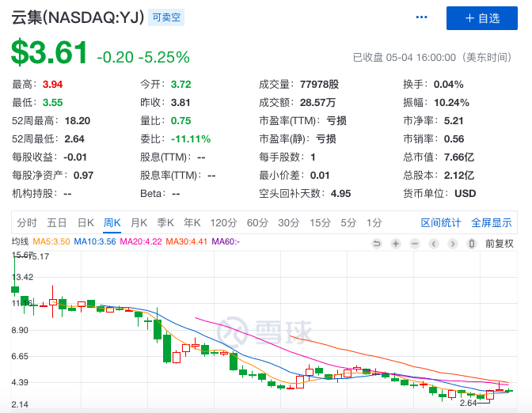Open the 均线 moving average settings

tap(20, 241)
